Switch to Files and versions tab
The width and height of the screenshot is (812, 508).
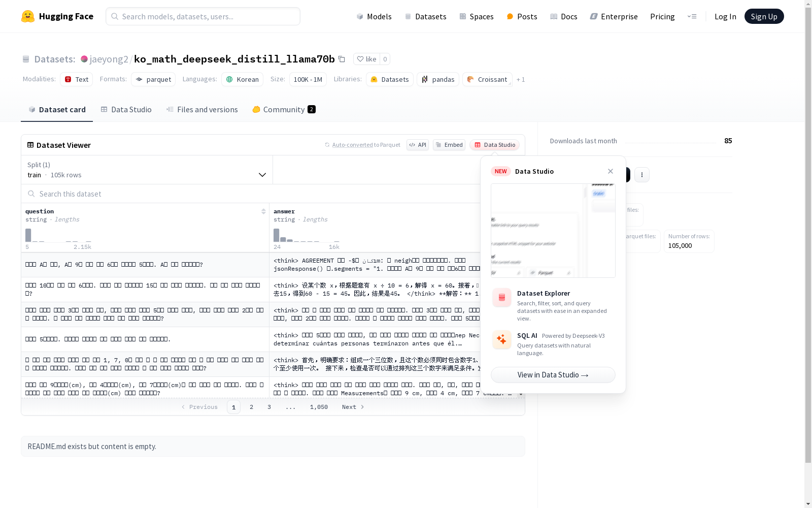pos(202,109)
